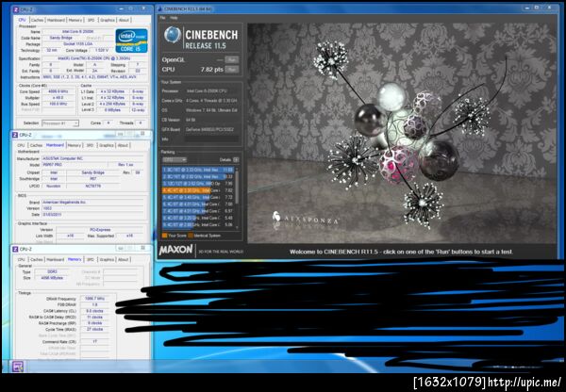
Task: Click the Core Speed value in the Clocks section
Action: [58, 91]
